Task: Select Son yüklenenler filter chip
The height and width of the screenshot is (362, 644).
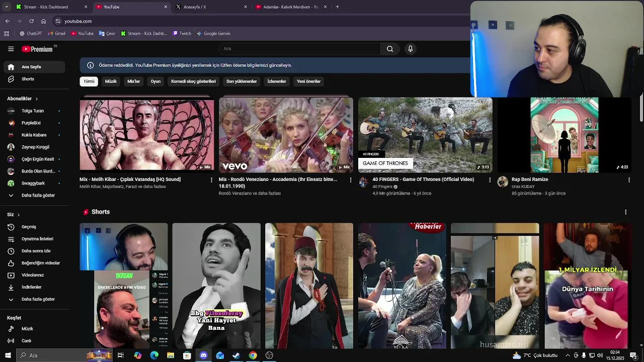Action: point(242,81)
